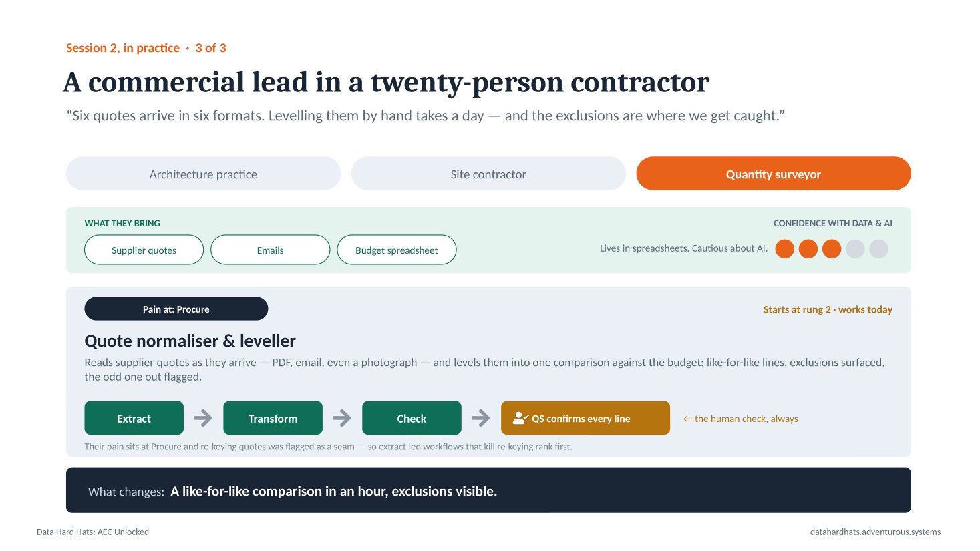Switch to the Site contractor tab
The image size is (980, 551).
[488, 174]
